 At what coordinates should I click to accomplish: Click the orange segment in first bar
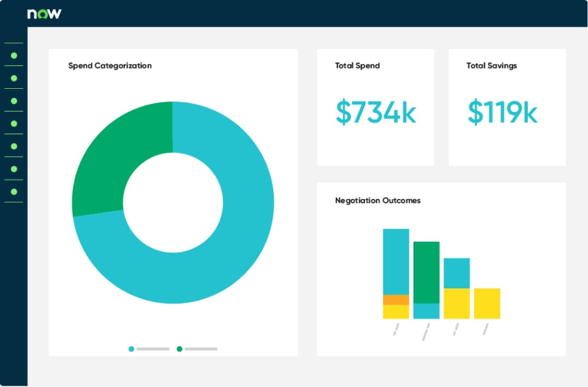[396, 299]
